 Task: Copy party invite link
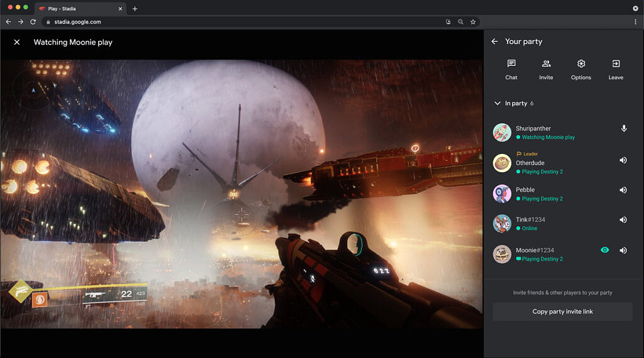tap(562, 312)
